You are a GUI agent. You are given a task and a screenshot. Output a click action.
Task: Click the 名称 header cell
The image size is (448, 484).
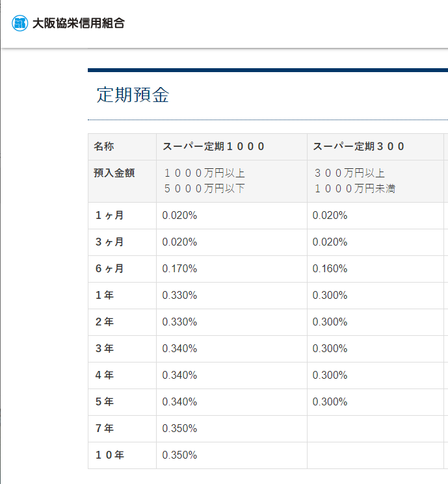pos(122,147)
